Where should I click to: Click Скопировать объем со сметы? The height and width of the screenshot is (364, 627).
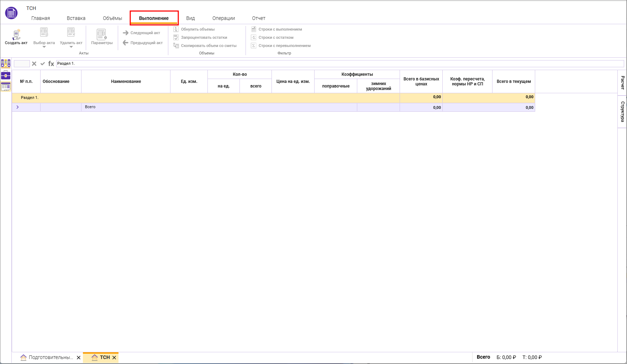(x=209, y=46)
